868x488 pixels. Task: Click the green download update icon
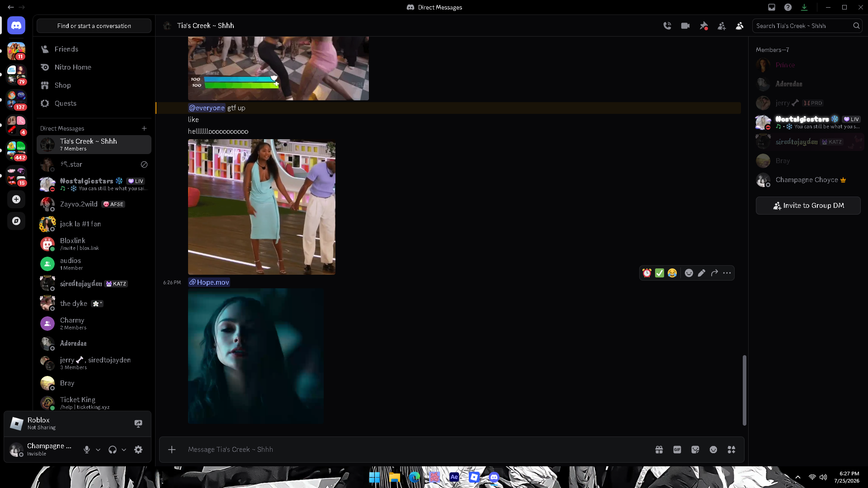point(804,7)
